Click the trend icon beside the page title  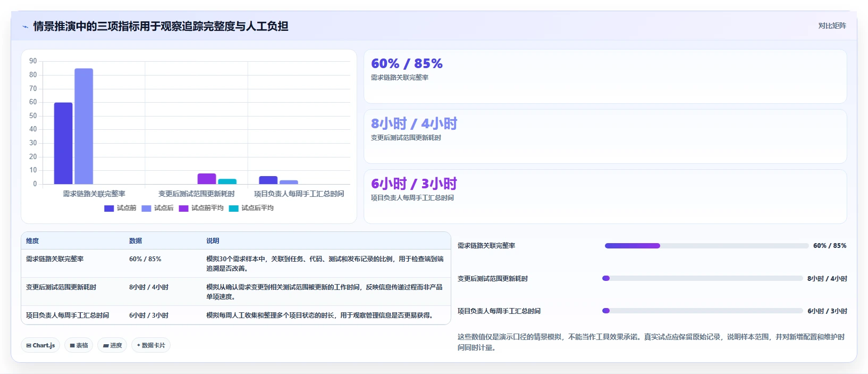point(25,27)
